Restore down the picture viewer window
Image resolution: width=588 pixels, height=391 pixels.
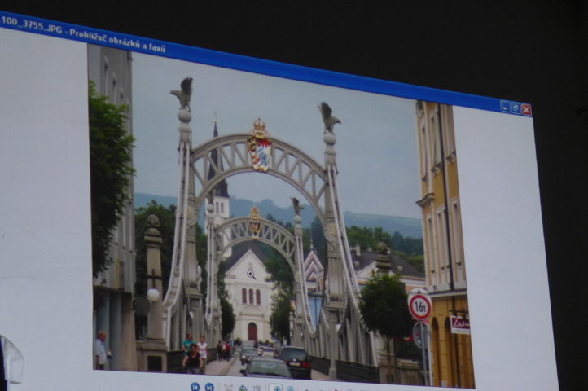(516, 108)
